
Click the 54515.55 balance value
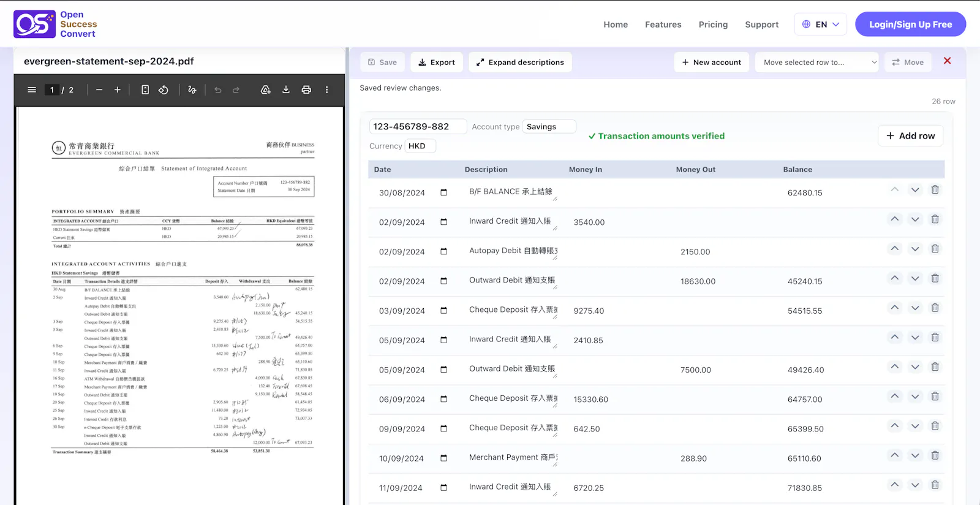pyautogui.click(x=805, y=311)
